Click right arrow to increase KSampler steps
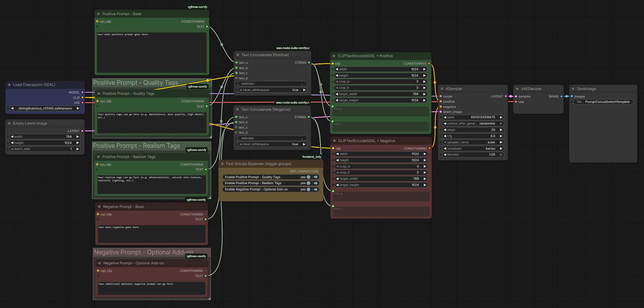Image resolution: width=644 pixels, height=308 pixels. point(501,130)
